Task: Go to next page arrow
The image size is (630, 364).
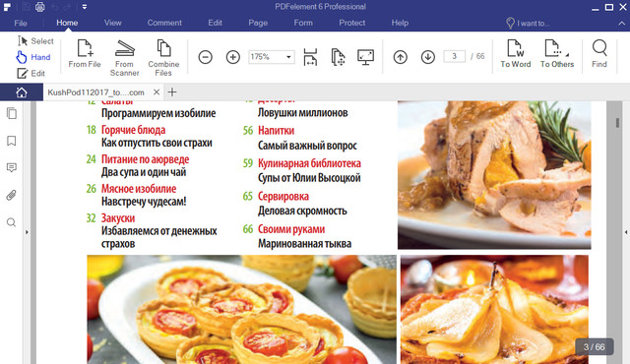Action: (428, 57)
